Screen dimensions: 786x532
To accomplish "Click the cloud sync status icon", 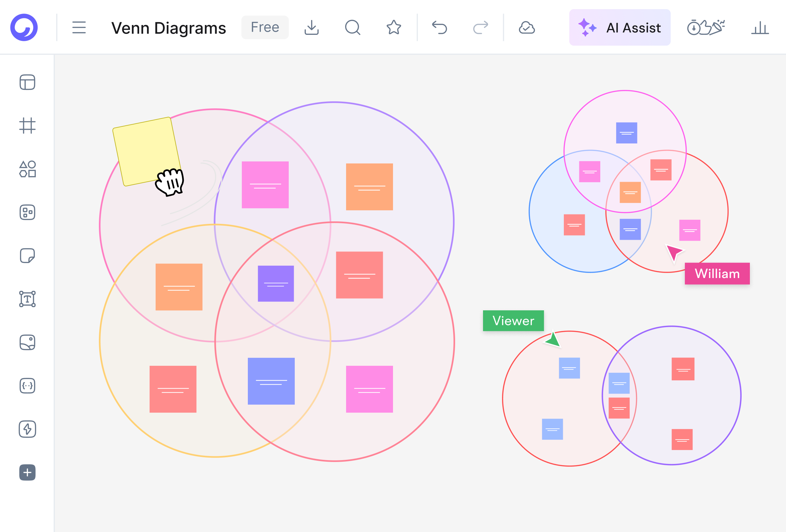I will [x=527, y=28].
